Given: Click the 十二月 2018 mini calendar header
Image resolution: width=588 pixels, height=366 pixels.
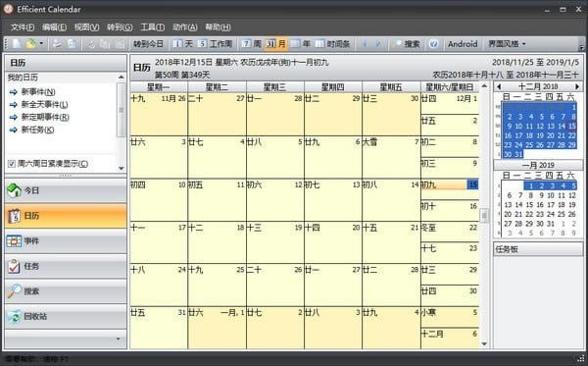Looking at the screenshot, I should [538, 86].
